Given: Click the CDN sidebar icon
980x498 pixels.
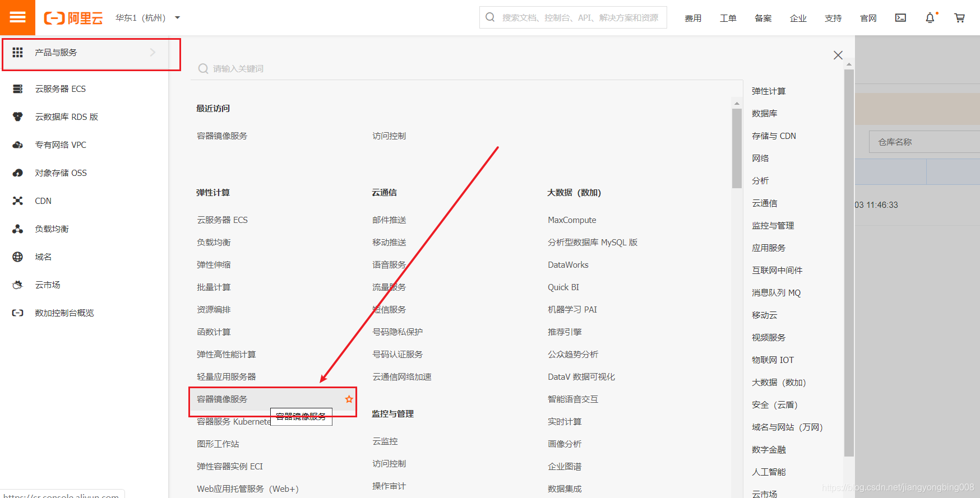Looking at the screenshot, I should point(18,201).
